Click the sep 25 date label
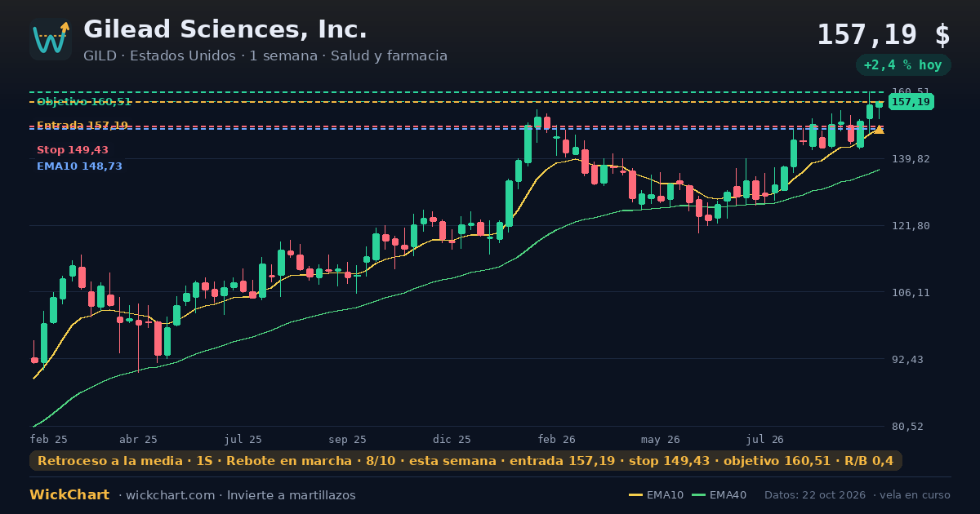This screenshot has width=980, height=514. pyautogui.click(x=348, y=439)
